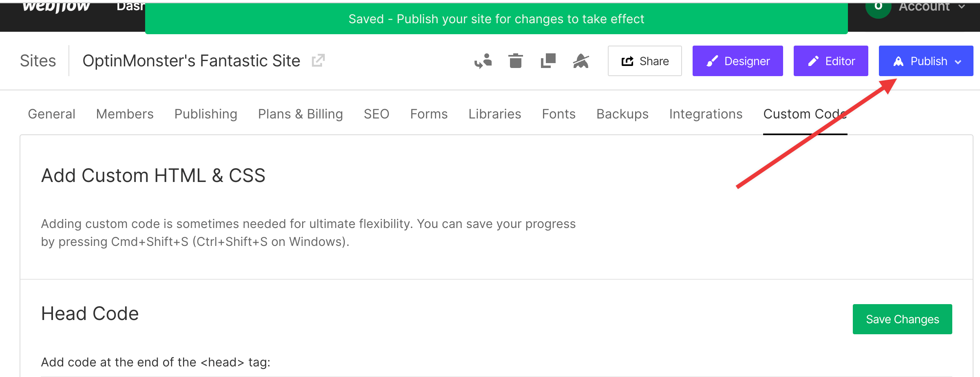Unpublish the site using the crossed rocket icon

(581, 61)
